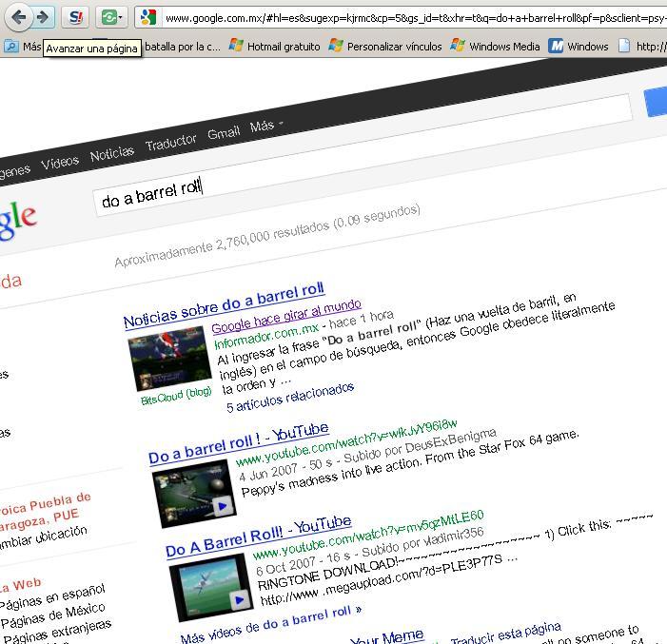Open Traductor in the Google top bar
The height and width of the screenshot is (644, 667).
click(171, 142)
